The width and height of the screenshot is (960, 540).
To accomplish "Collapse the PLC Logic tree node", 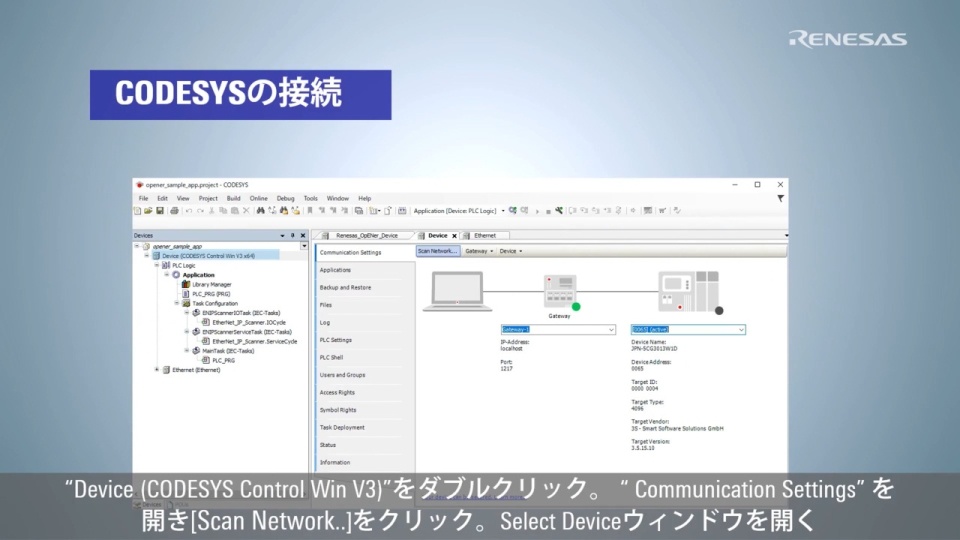I will coord(157,265).
